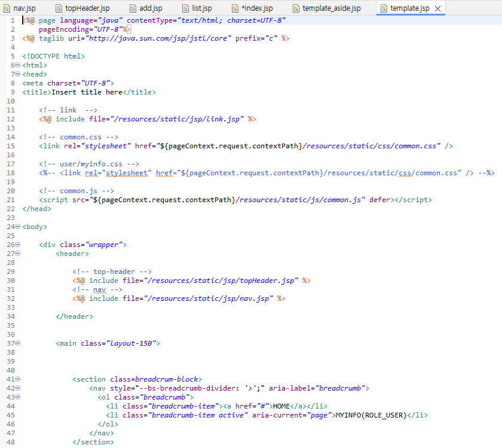Fold the ol breadcrumb at line 43

click(18, 397)
